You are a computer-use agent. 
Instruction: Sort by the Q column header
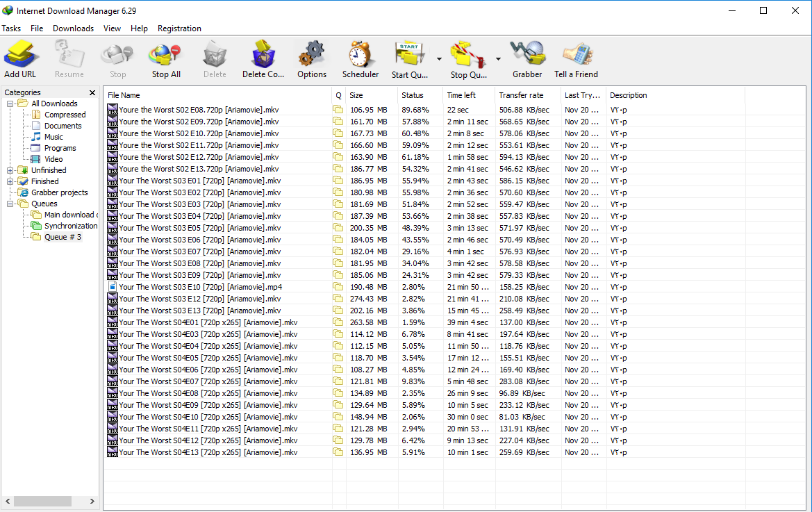(x=339, y=95)
